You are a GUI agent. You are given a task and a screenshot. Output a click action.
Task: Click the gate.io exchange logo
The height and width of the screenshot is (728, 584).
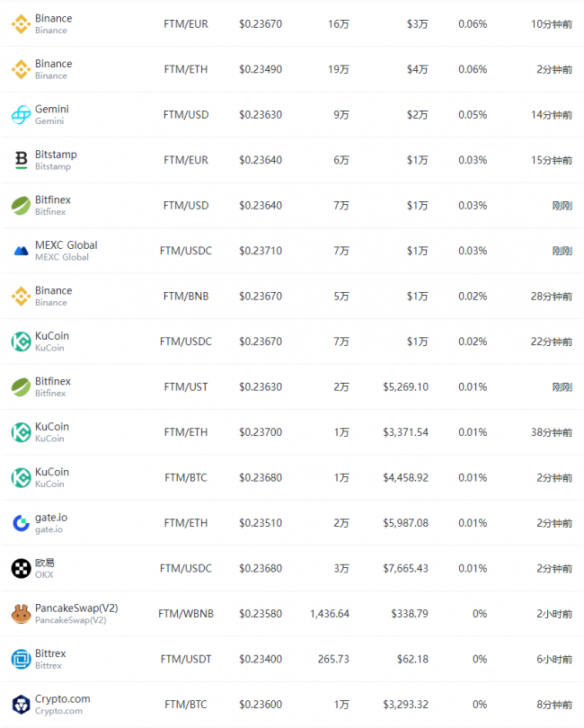(x=21, y=523)
